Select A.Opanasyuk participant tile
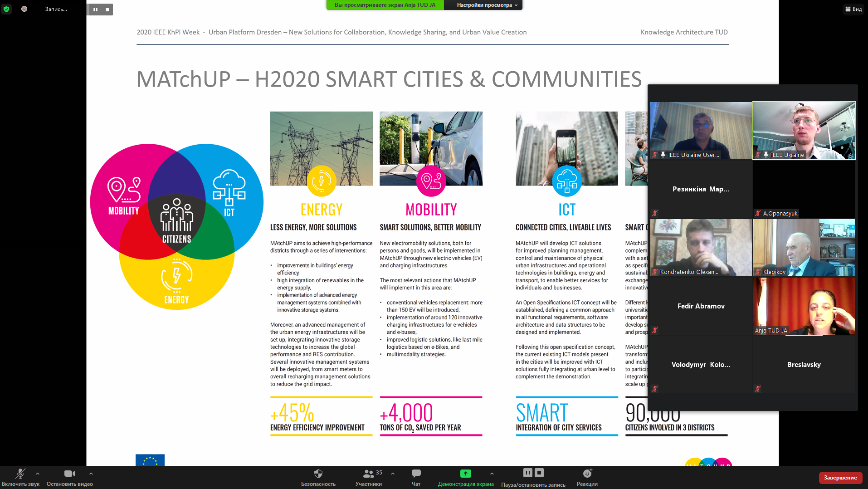The height and width of the screenshot is (489, 868). 804,189
